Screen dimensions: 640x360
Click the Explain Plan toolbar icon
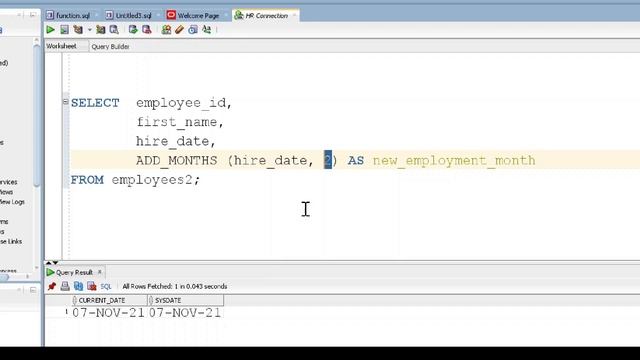coord(78,29)
